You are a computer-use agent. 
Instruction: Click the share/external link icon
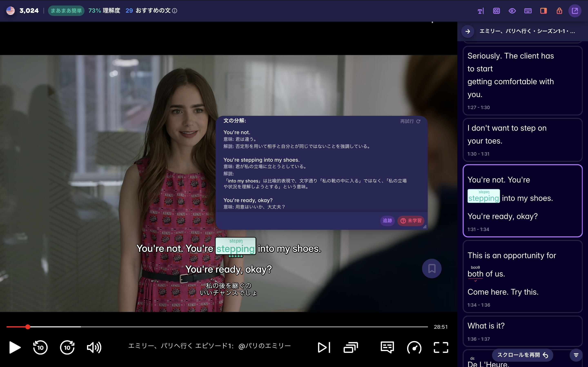575,11
